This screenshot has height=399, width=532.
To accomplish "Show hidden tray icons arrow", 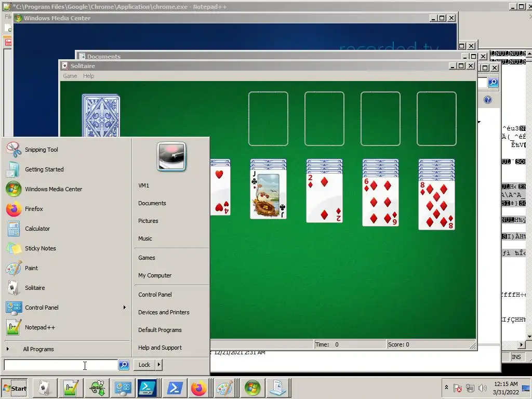I will coord(446,387).
